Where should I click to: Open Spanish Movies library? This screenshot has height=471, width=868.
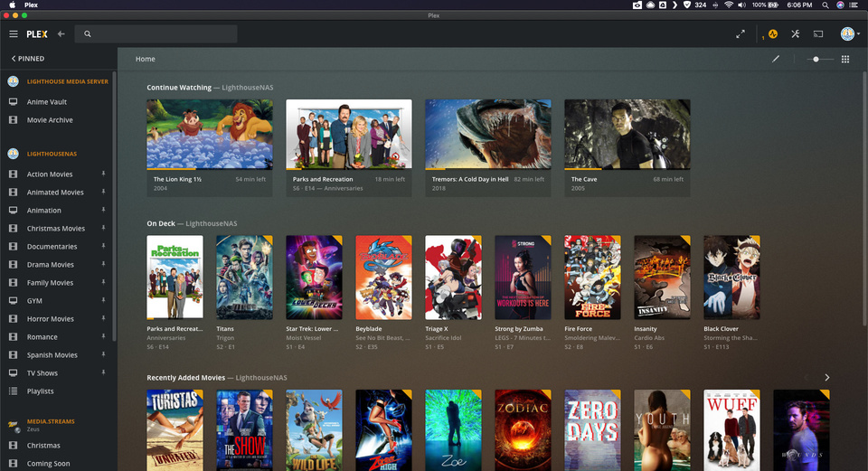[x=52, y=355]
